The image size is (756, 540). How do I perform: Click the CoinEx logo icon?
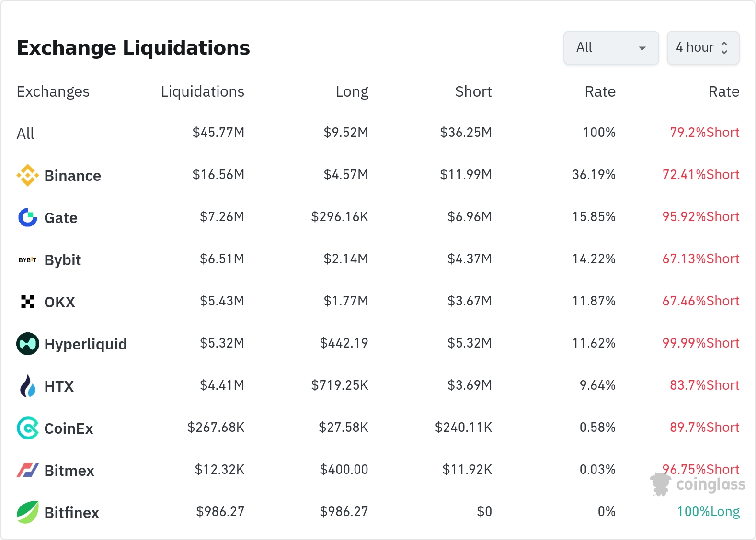[27, 428]
